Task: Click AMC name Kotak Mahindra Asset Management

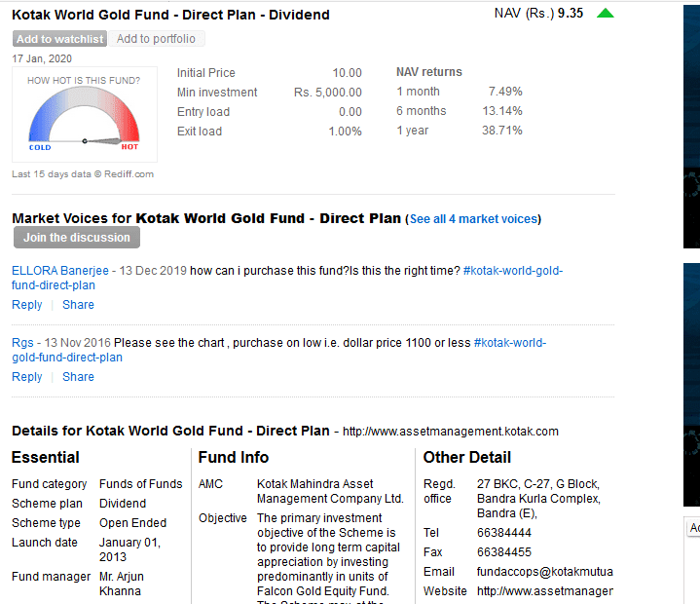Action: coord(330,491)
